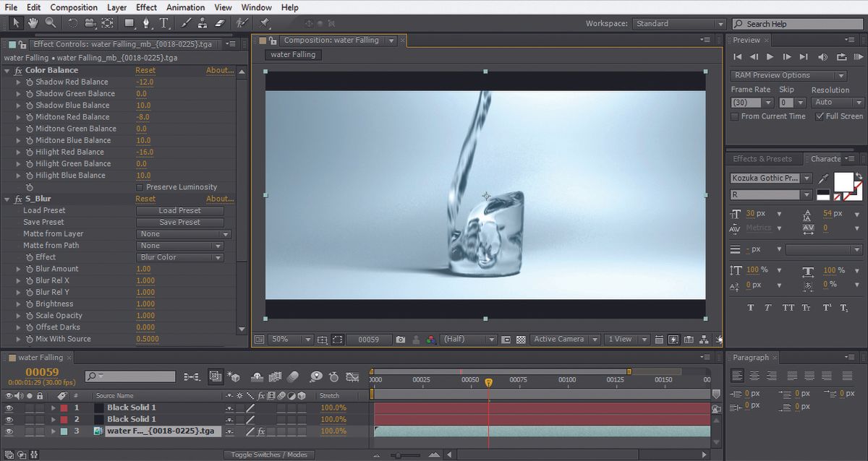Screen dimensions: 868x461
Task: Select the Horizontal Type tool
Action: click(164, 23)
